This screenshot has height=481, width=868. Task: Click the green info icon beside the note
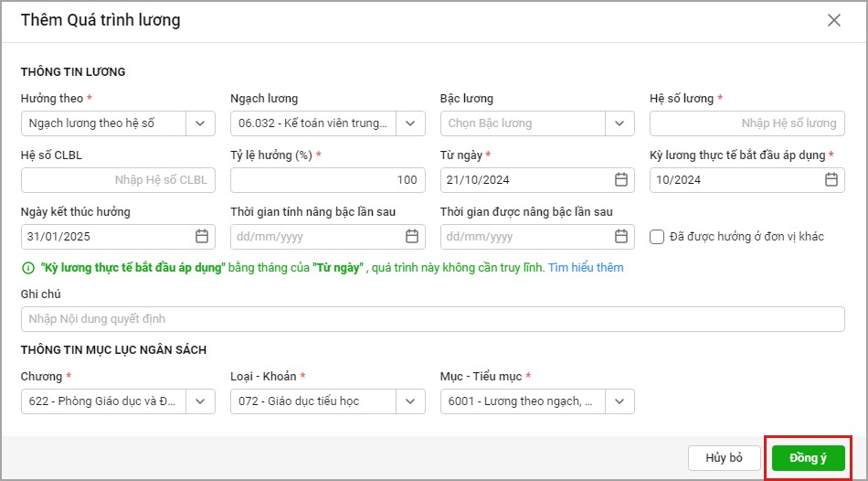[x=27, y=268]
